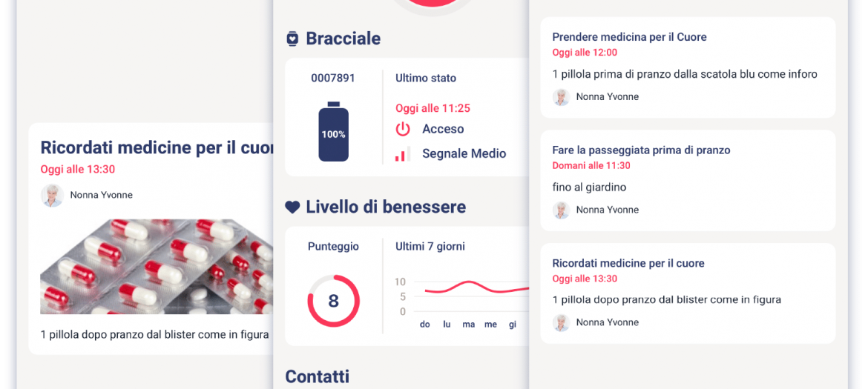This screenshot has height=389, width=868.
Task: Click the Ultimi 7 giorni wellness chart line
Action: 476,287
